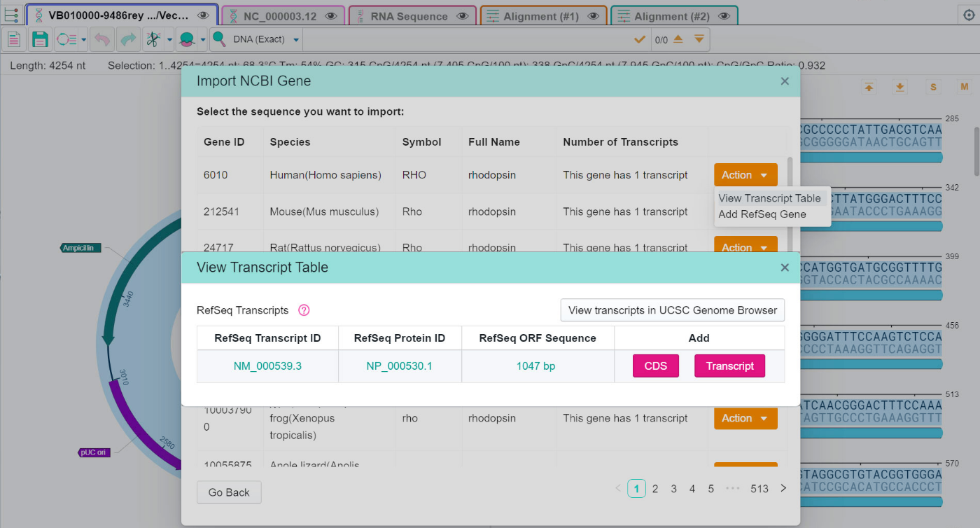980x528 pixels.
Task: Click the current page 1 button
Action: [636, 489]
